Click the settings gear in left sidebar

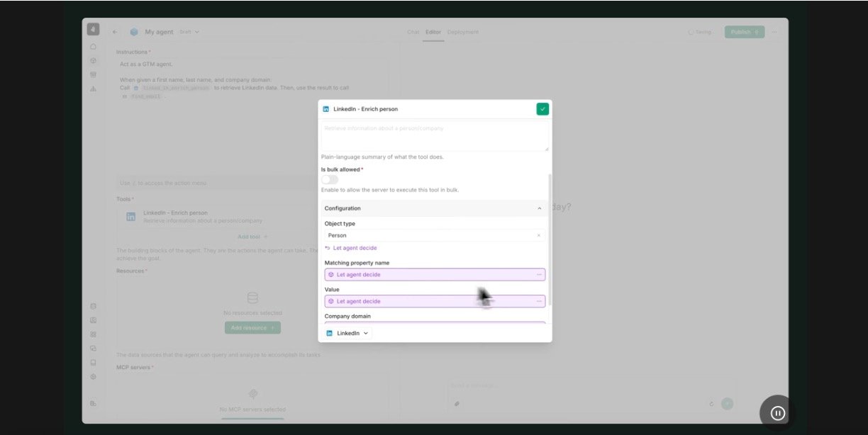[x=93, y=377]
